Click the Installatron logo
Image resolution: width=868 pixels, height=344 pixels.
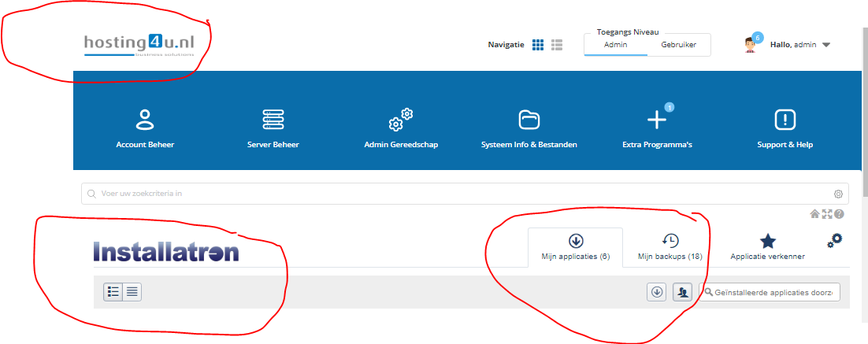(x=166, y=252)
